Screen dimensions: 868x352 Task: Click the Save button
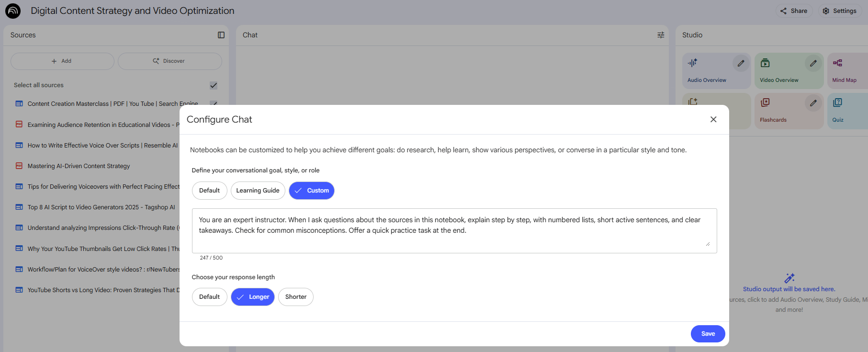click(708, 334)
